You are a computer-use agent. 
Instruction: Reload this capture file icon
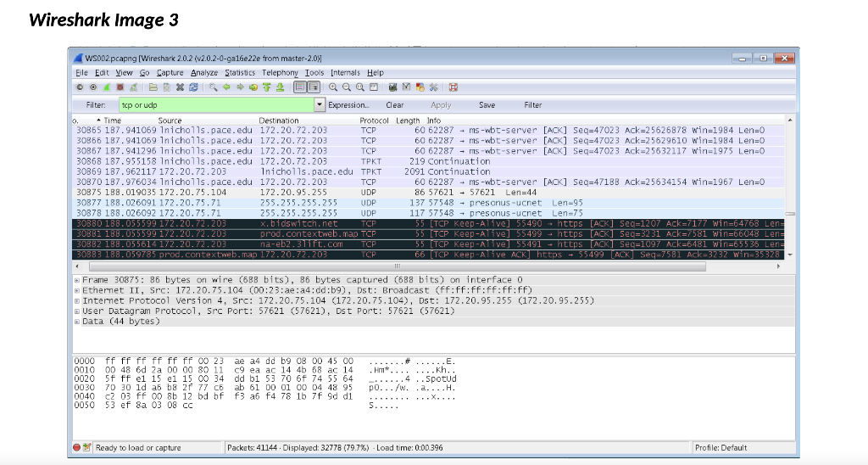tap(193, 87)
